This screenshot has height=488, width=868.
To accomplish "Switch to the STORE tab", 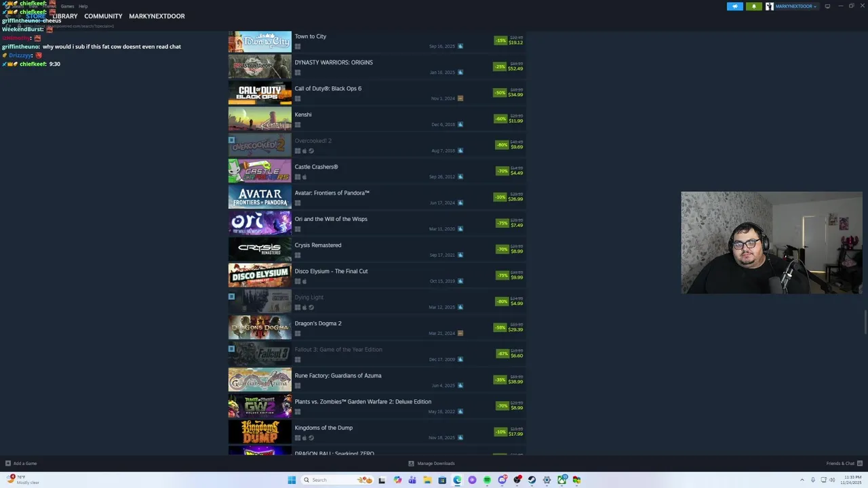I will click(x=36, y=16).
